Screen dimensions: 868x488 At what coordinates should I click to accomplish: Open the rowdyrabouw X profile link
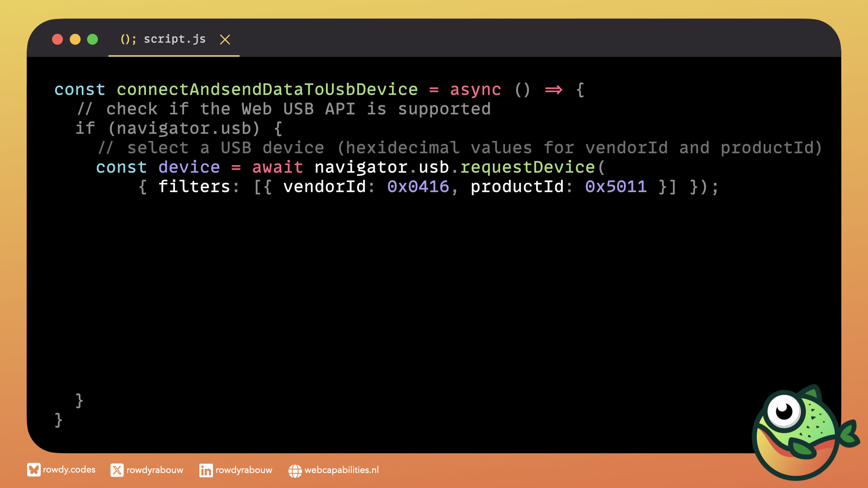[x=155, y=470]
